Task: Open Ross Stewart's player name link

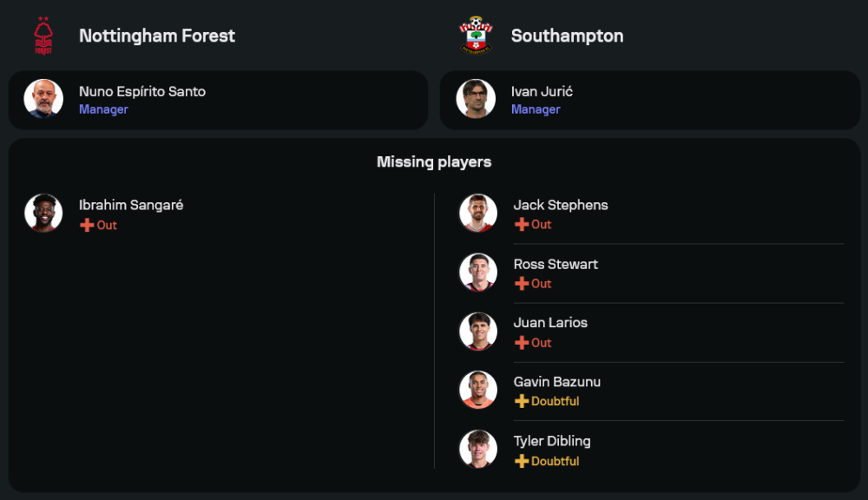Action: pos(556,264)
